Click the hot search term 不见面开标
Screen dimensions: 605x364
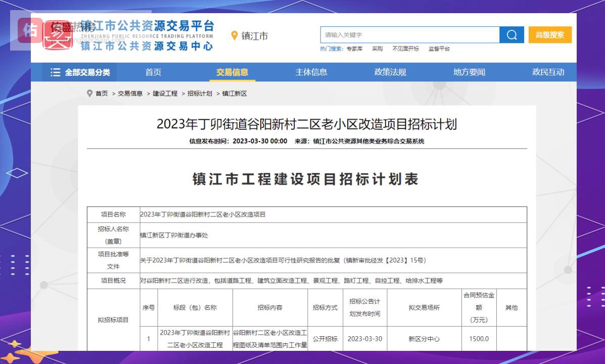coord(405,49)
